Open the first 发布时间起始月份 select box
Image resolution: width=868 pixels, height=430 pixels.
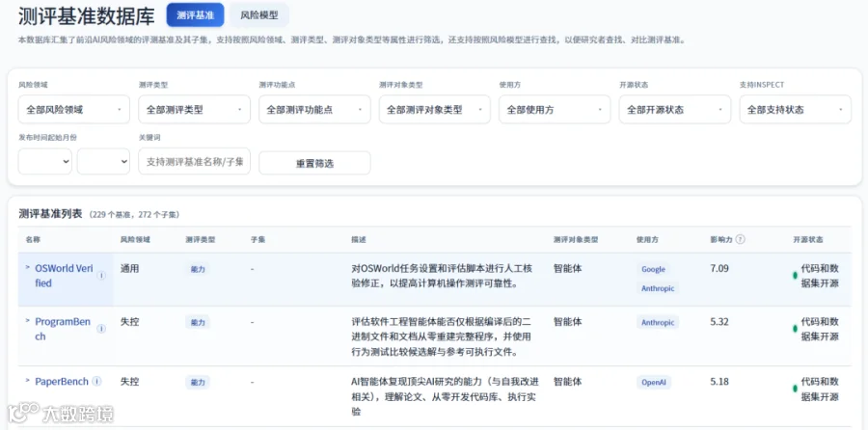44,162
